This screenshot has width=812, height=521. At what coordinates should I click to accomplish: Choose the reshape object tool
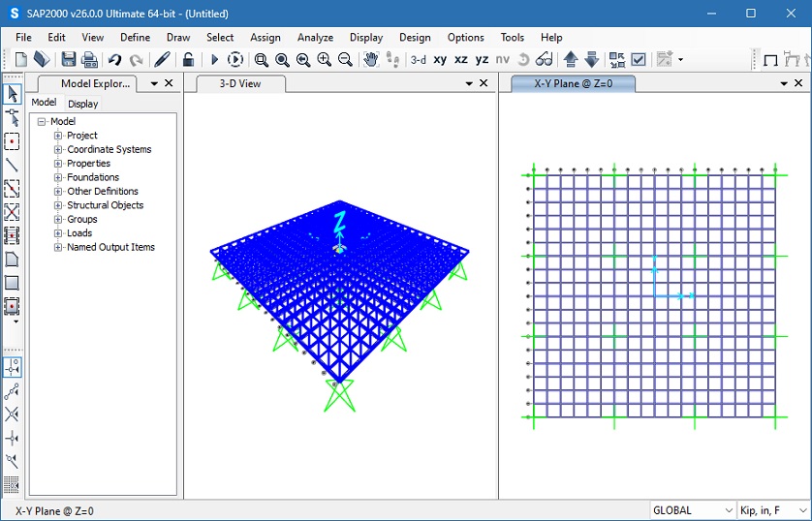pos(12,117)
